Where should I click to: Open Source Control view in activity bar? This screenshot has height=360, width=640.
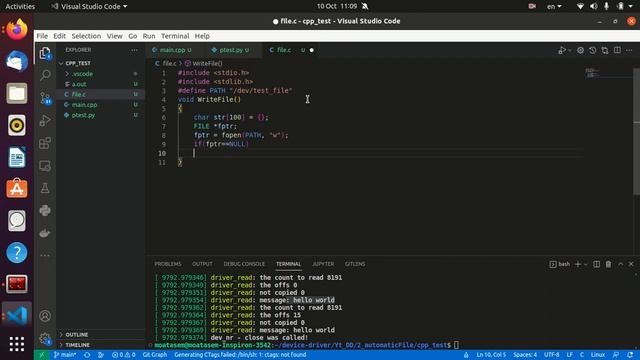coord(45,98)
